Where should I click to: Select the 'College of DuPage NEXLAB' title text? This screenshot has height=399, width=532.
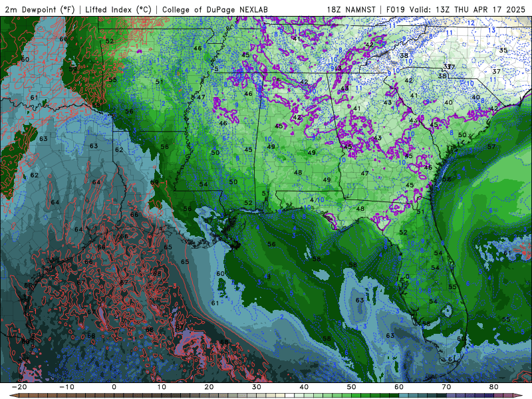click(215, 10)
